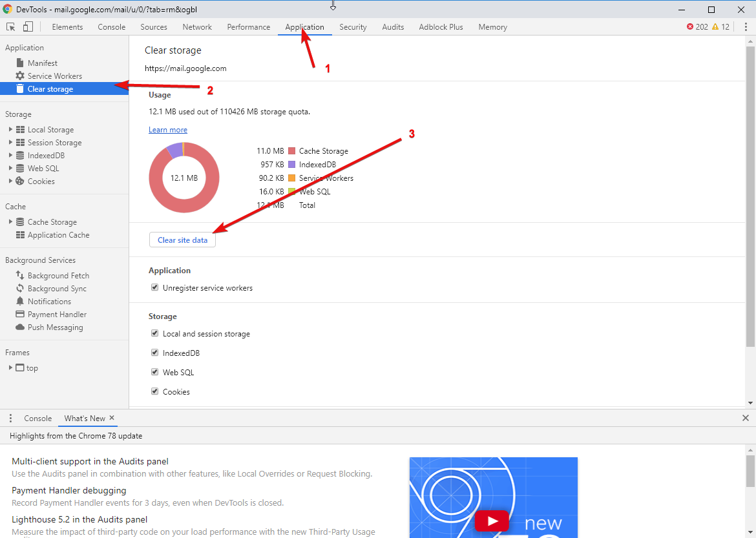Select the inspect element picker icon
This screenshot has height=538, width=756.
(x=10, y=27)
